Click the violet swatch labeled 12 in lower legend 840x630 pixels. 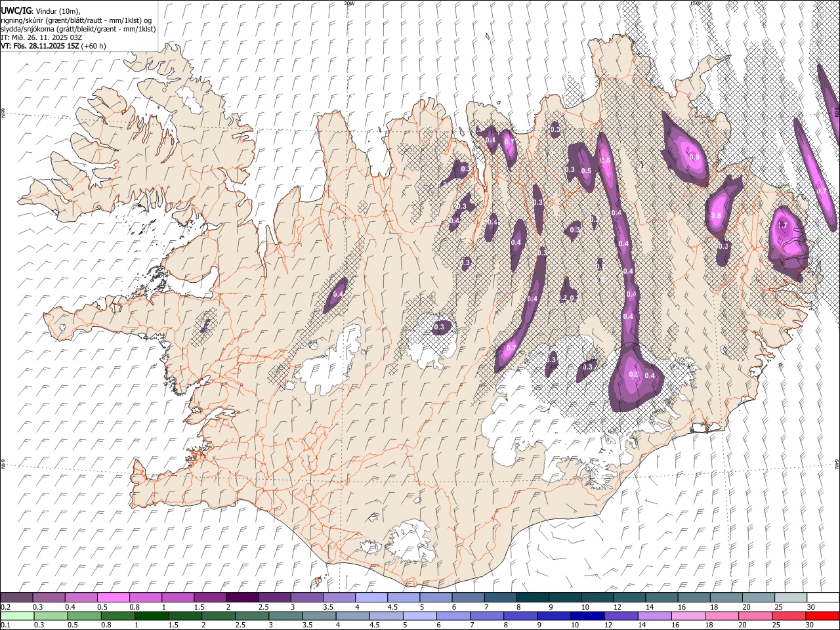pos(621,616)
